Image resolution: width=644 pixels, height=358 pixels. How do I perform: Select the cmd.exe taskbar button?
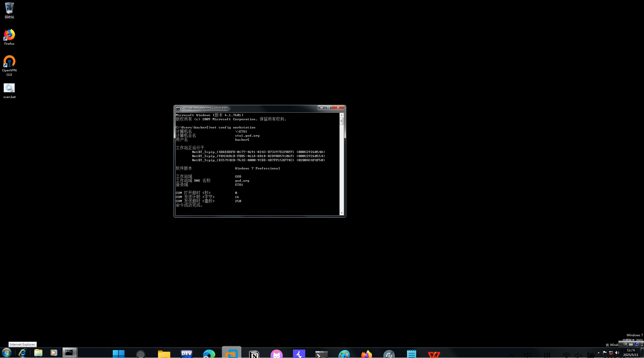[x=70, y=352]
